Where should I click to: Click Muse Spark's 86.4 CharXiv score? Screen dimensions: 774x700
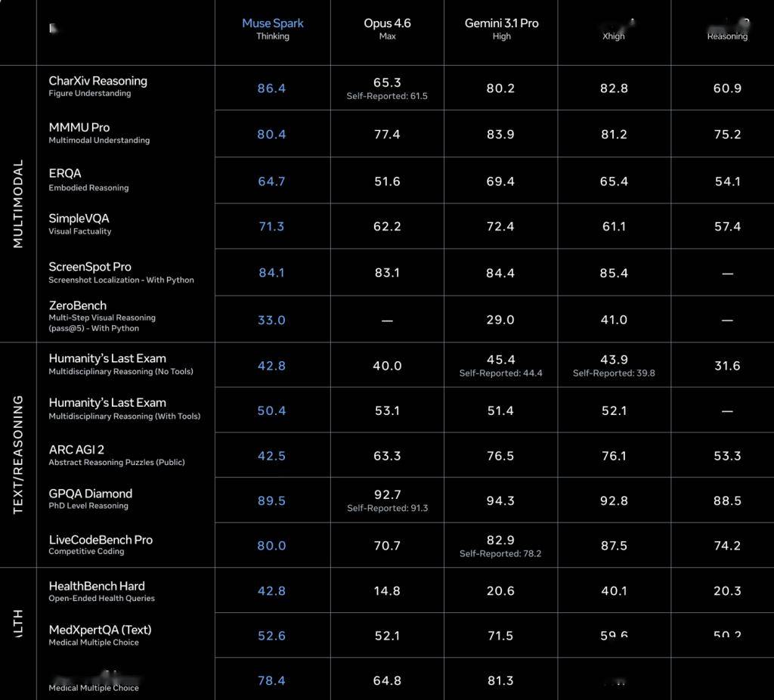(271, 88)
